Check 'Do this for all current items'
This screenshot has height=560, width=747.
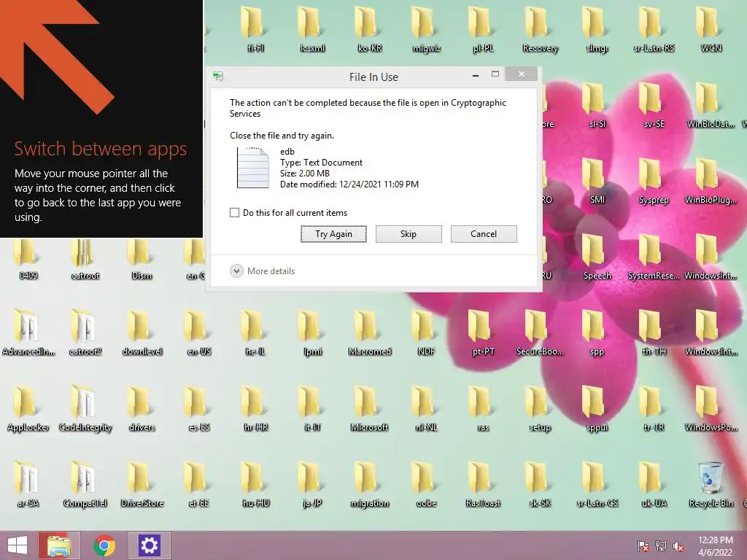click(x=234, y=213)
